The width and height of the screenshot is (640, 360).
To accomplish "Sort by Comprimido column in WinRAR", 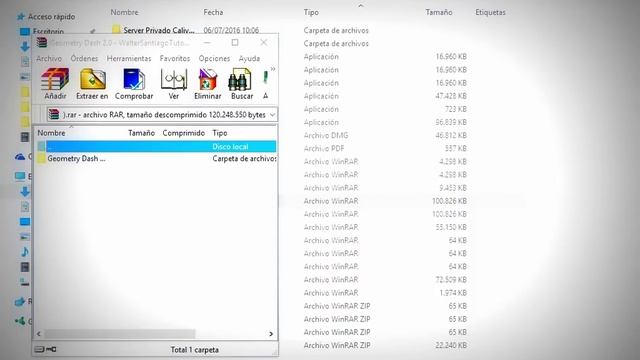I will point(184,133).
